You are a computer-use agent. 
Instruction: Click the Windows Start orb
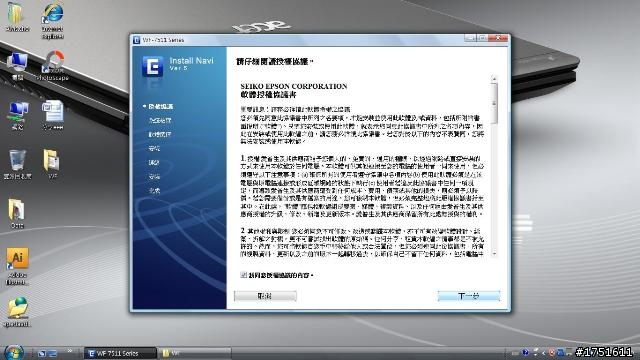[x=13, y=352]
